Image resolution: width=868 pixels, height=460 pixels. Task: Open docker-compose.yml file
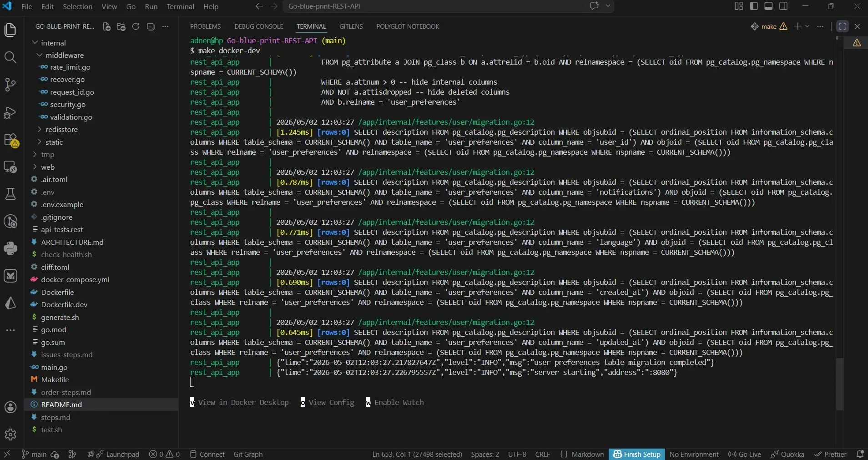point(75,280)
